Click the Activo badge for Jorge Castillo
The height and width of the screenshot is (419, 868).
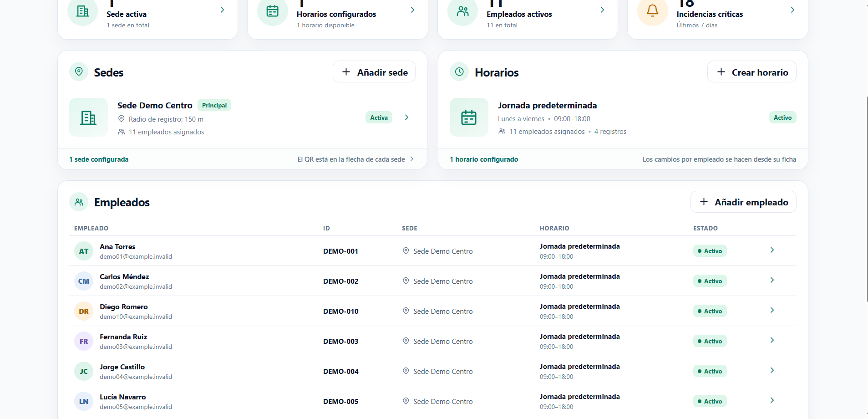coord(710,371)
